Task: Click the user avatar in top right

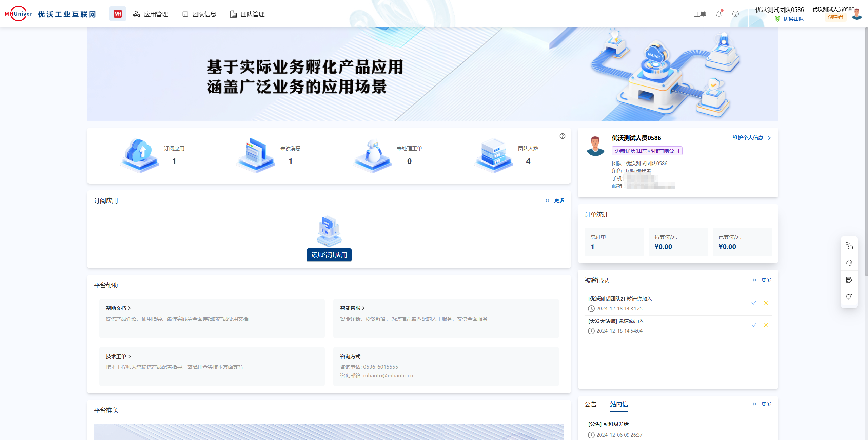Action: point(857,14)
